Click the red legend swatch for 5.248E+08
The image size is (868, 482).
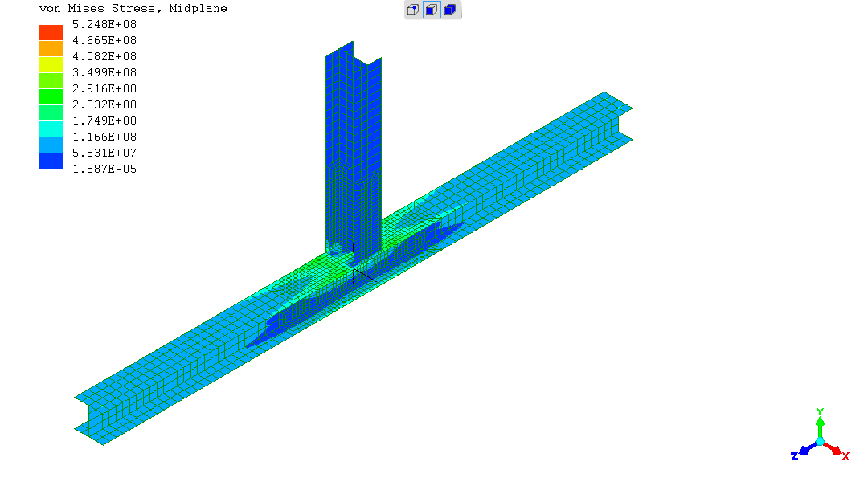coord(51,32)
